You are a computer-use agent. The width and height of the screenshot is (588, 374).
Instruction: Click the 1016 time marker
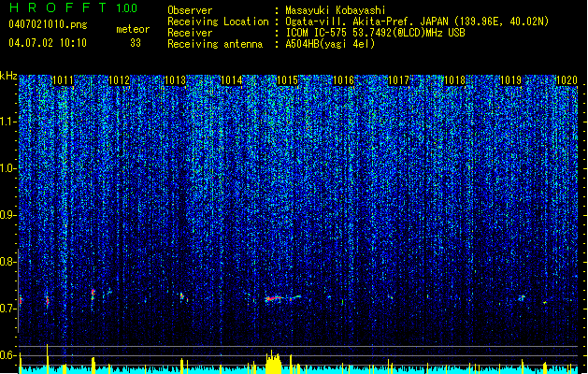[x=343, y=80]
